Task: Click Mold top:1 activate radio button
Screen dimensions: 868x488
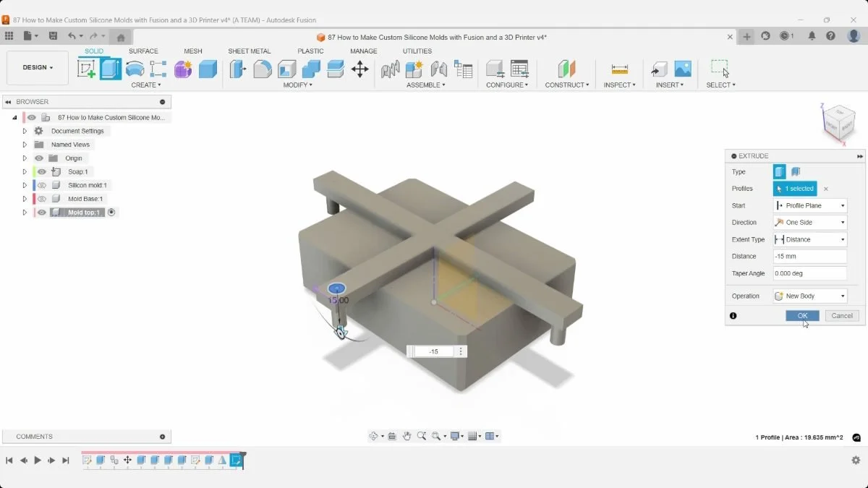Action: [111, 213]
